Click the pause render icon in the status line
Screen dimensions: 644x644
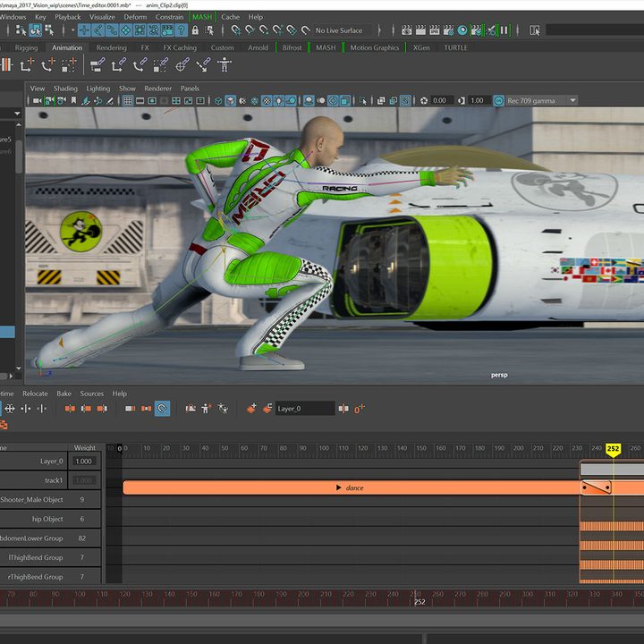tap(504, 30)
